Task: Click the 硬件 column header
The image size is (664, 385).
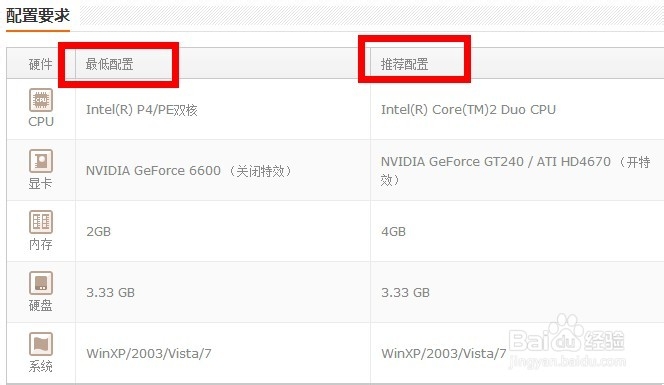Action: [41, 64]
